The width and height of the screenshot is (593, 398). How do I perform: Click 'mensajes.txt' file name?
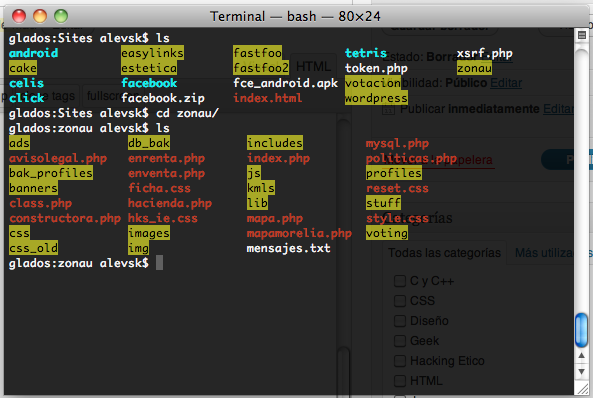tap(289, 248)
